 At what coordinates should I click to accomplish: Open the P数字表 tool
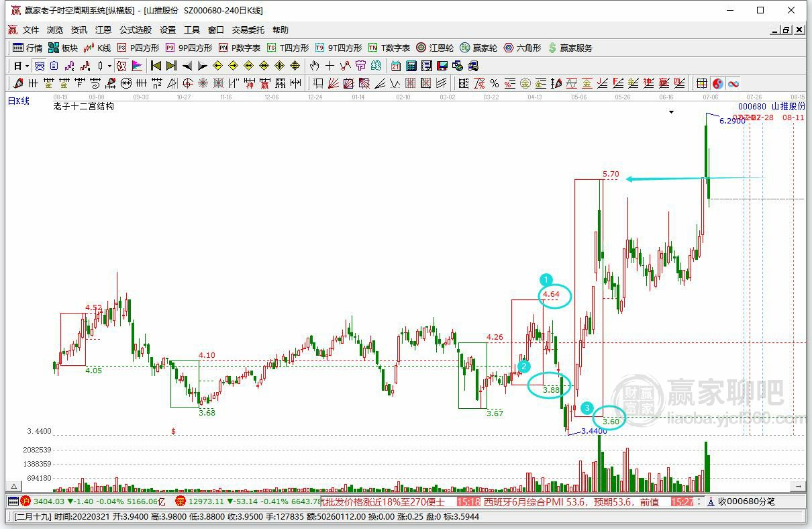[x=240, y=48]
